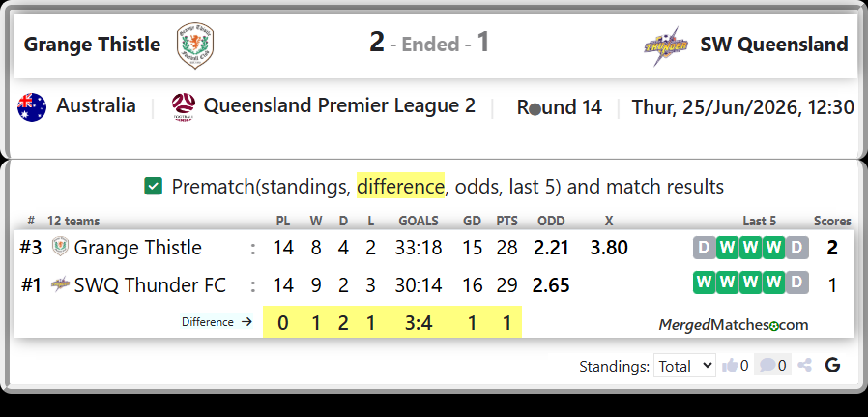Toggle the Prematch standings checkbox
The image size is (868, 417).
(x=154, y=186)
